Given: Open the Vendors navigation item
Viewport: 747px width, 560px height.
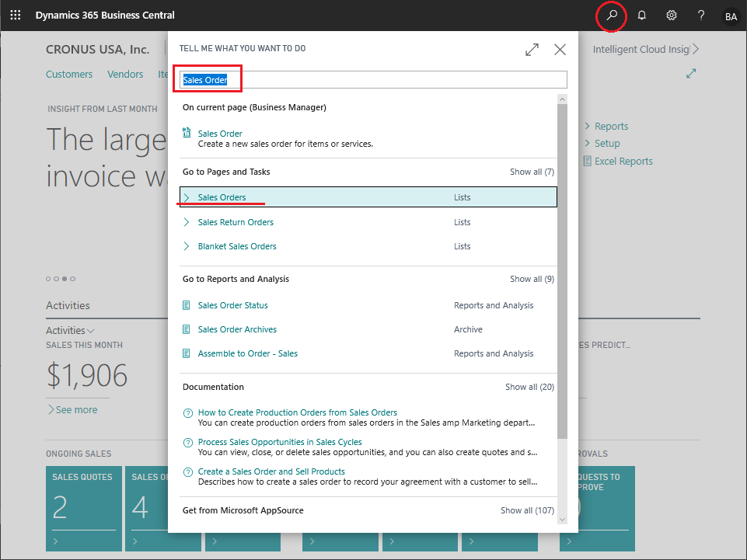Looking at the screenshot, I should coord(125,75).
